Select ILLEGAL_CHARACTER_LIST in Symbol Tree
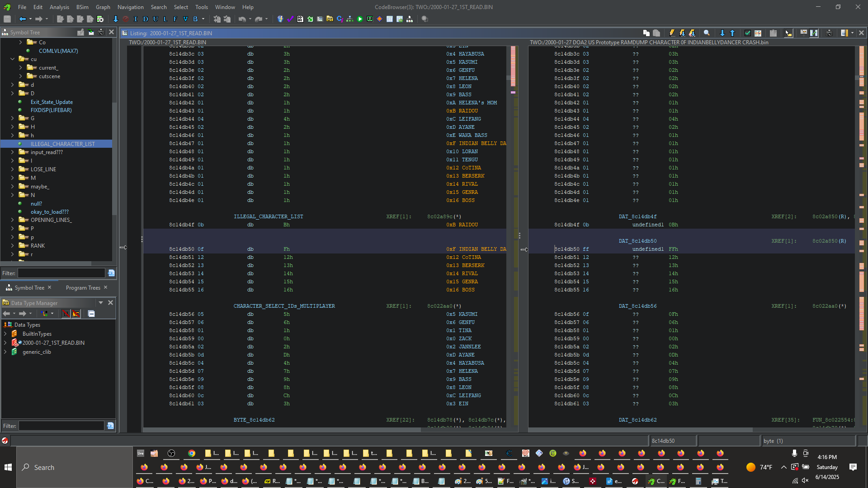This screenshot has width=868, height=488. [x=62, y=144]
